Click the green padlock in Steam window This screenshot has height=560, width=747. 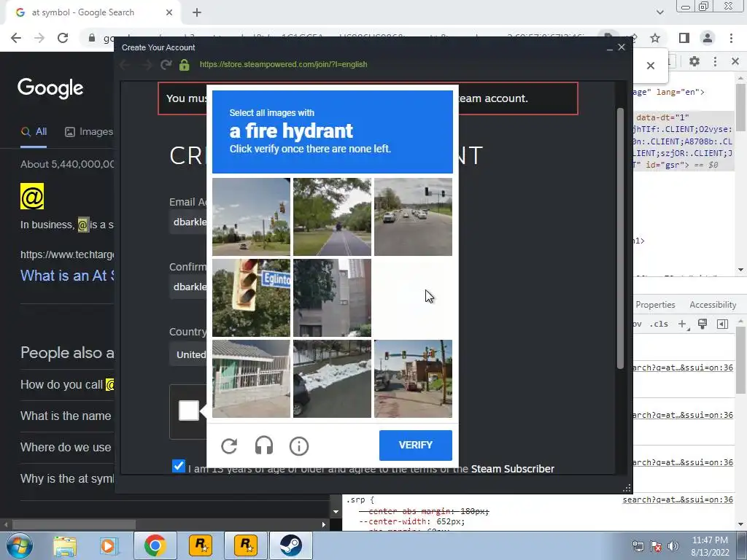pyautogui.click(x=185, y=64)
